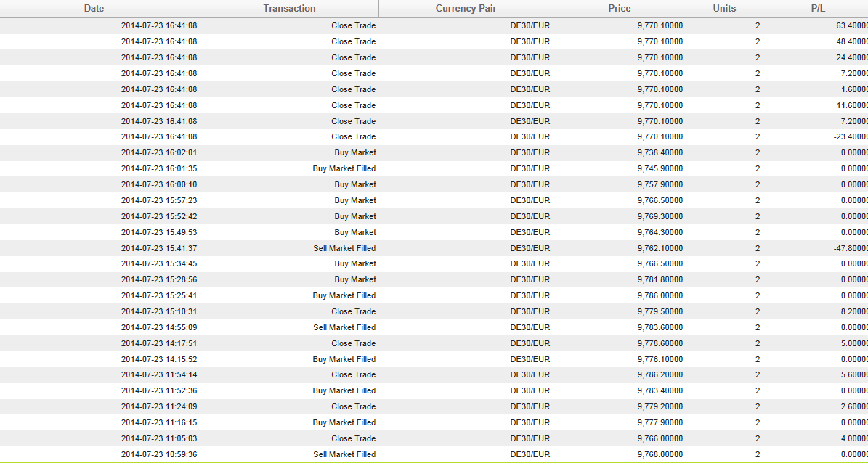Click the Sell Market Filled row at 15:41:37
This screenshot has width=868, height=463.
(x=434, y=248)
